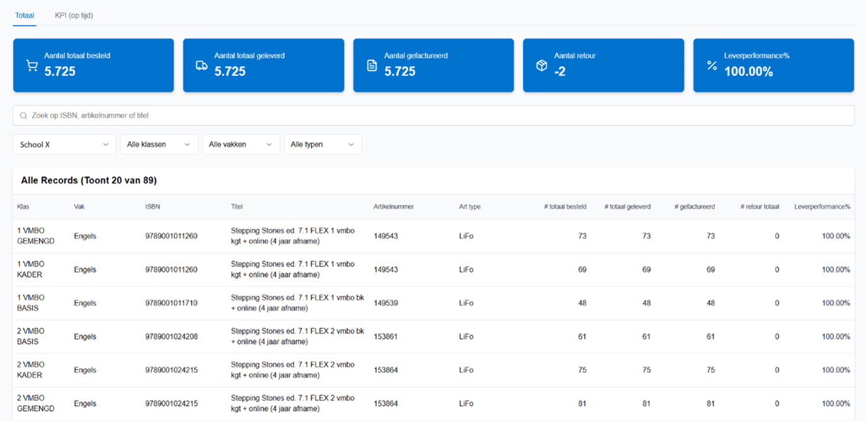Screen dimensions: 868x423
Task: Click the LiFo cell in 2 VMBO BASIS row
Action: [x=466, y=337]
